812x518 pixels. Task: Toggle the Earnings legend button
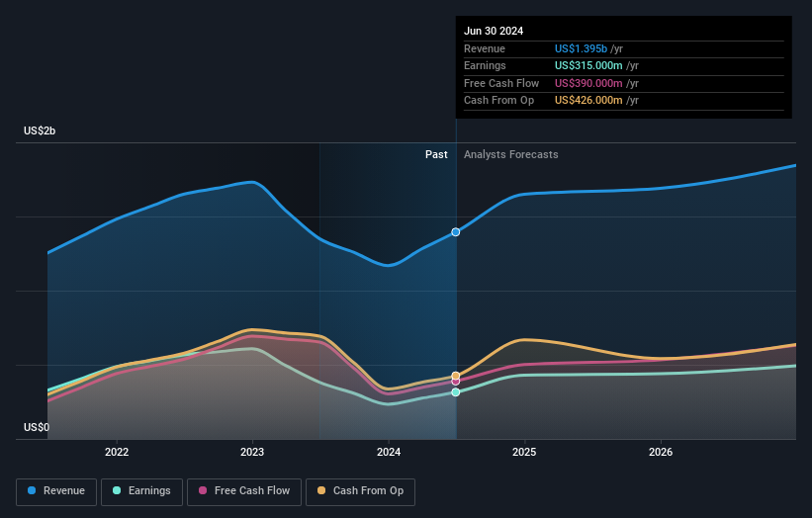(x=141, y=491)
